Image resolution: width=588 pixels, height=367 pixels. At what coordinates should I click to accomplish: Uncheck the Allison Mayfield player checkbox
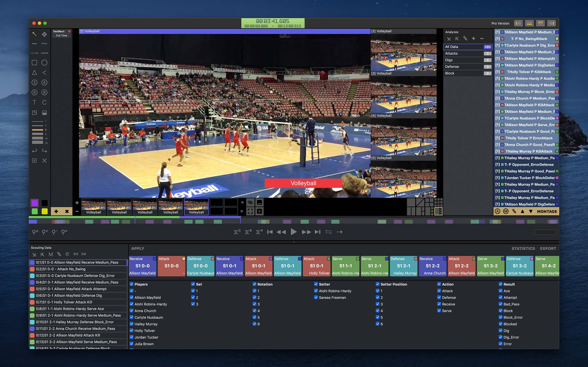[x=131, y=297]
